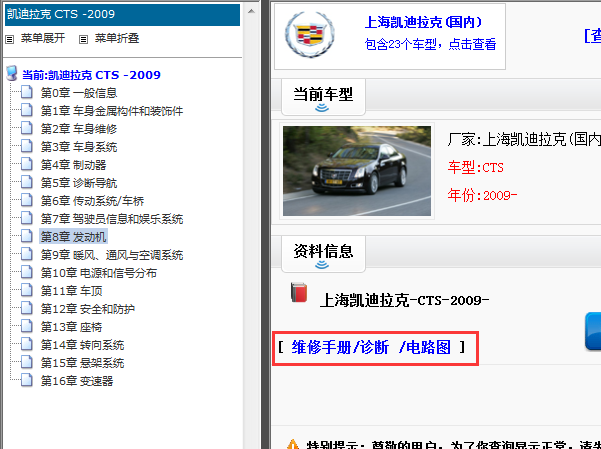
Task: Open 第15章 悬架系统 chapter
Action: click(82, 363)
